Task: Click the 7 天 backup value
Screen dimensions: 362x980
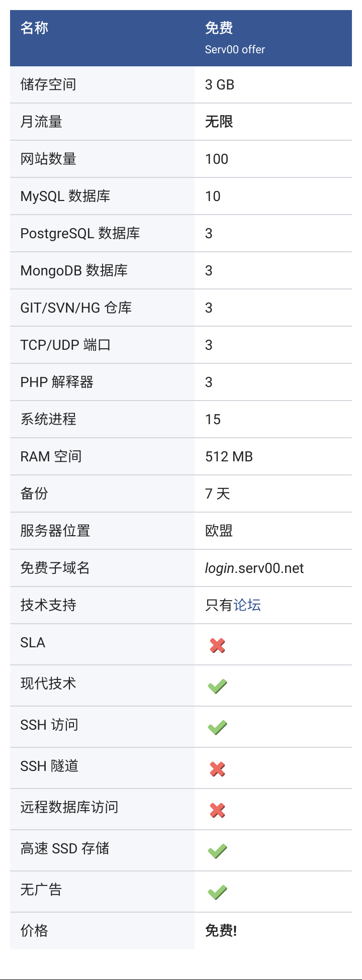Action: [x=217, y=494]
